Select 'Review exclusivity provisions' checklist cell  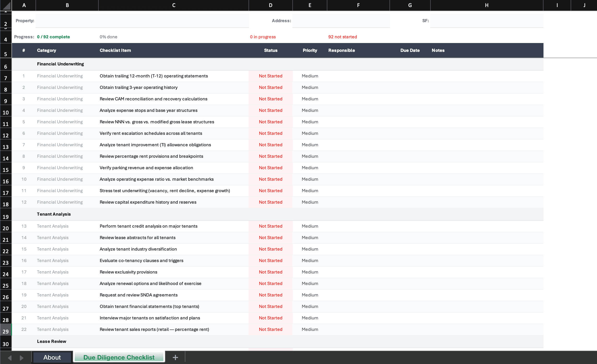pyautogui.click(x=128, y=272)
